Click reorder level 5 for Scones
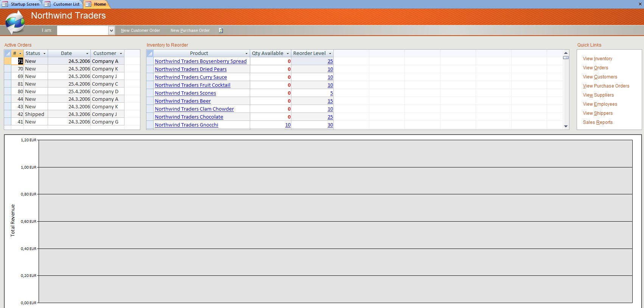The height and width of the screenshot is (308, 644). point(331,93)
